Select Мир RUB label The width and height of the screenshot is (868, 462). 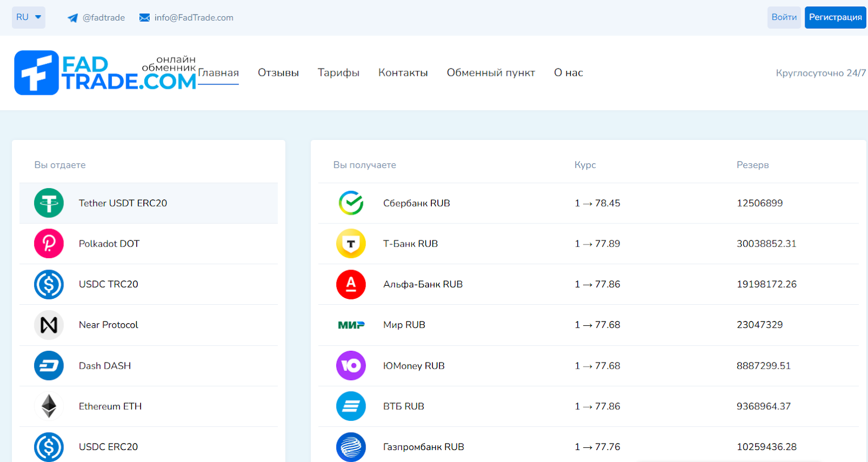tap(404, 325)
